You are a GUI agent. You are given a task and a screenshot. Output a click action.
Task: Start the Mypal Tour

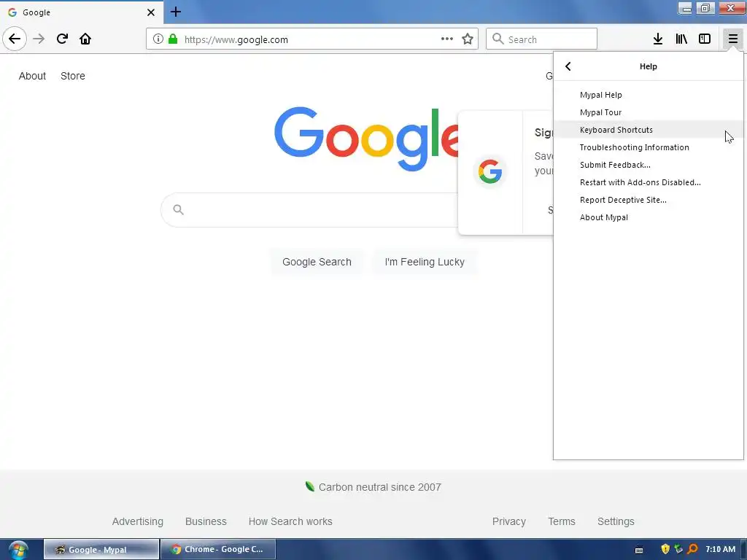click(x=648, y=112)
